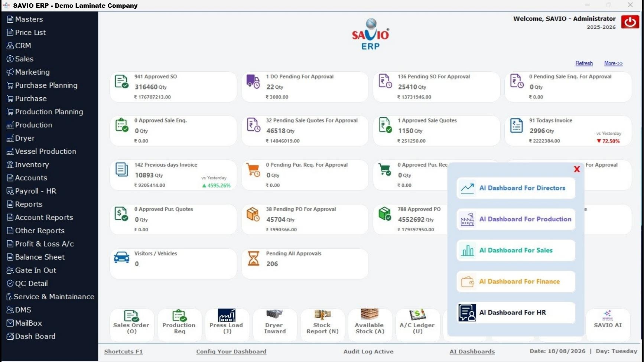Close the AI dashboards popup with red X

pos(577,169)
